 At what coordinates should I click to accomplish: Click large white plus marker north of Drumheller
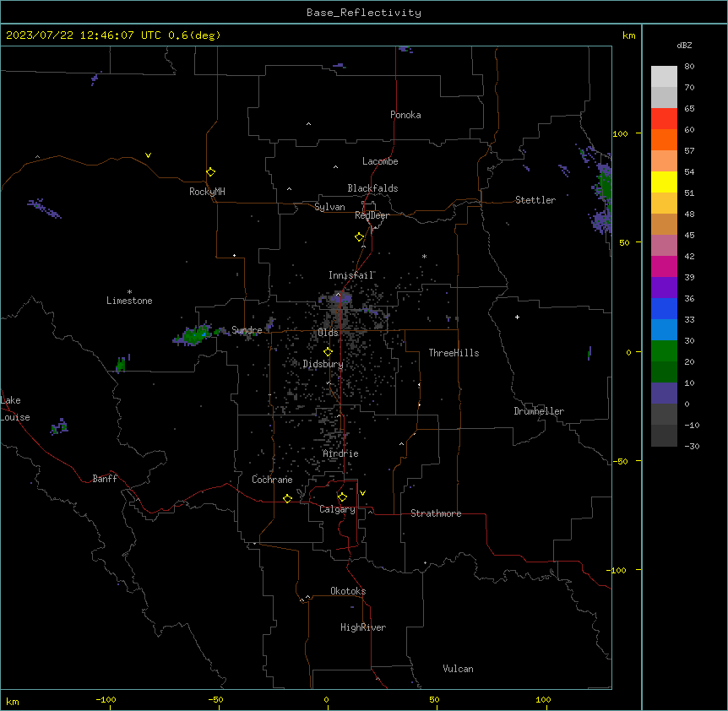click(x=517, y=317)
